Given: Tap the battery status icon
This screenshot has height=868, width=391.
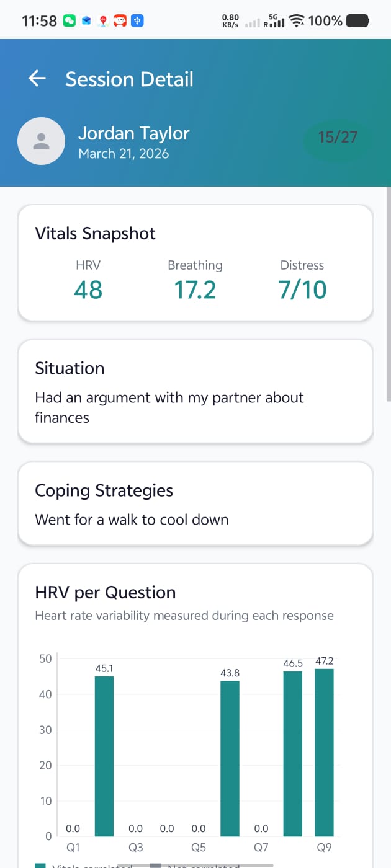Looking at the screenshot, I should 357,21.
